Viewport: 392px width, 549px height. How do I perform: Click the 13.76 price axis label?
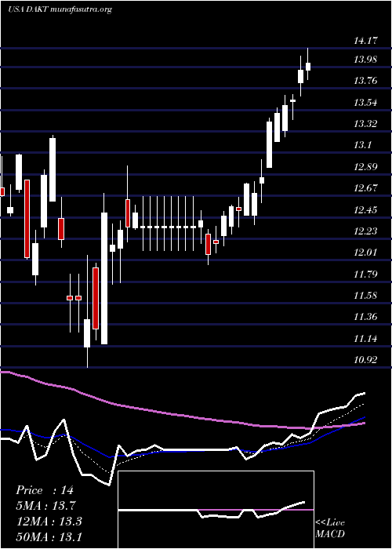365,81
